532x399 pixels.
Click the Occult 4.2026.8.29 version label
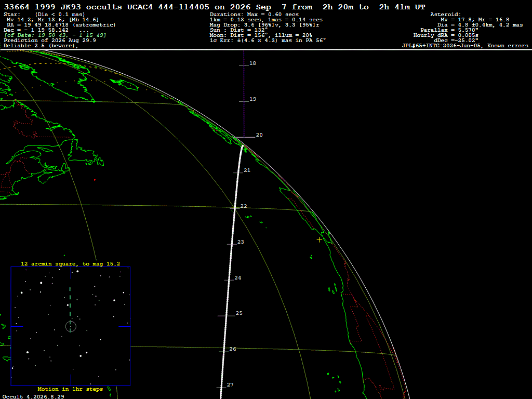33,396
